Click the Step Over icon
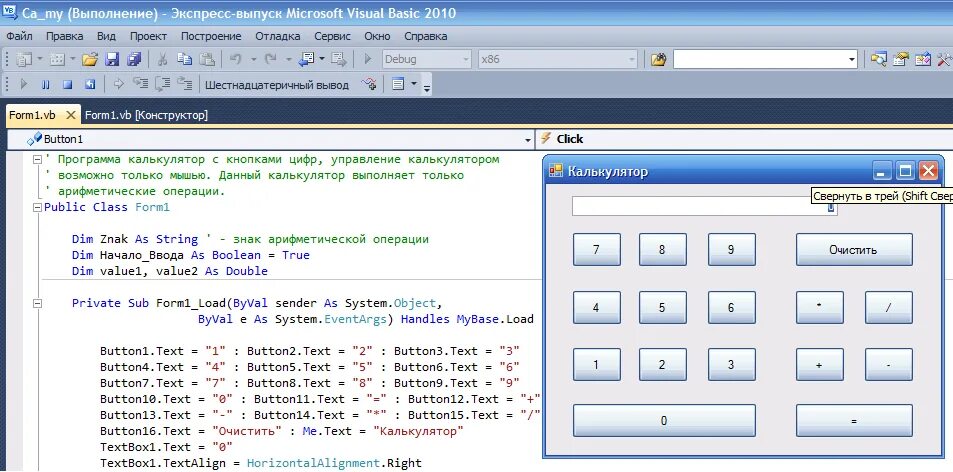953x472 pixels. click(x=162, y=84)
